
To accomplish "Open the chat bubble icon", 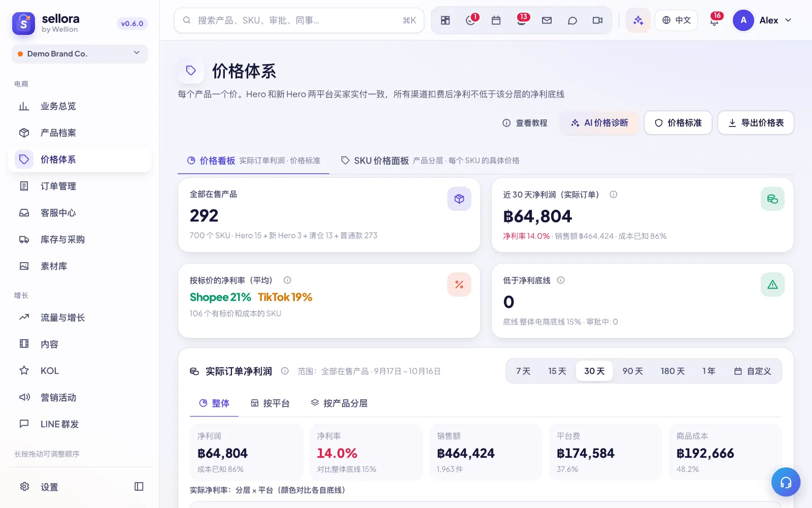I will (x=572, y=20).
